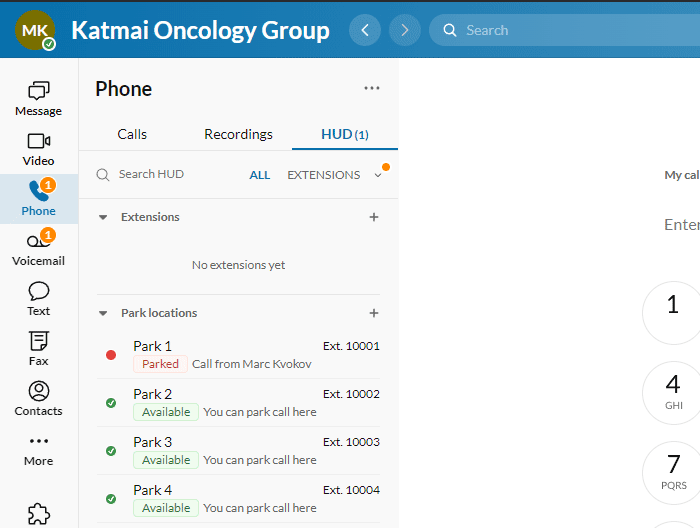The image size is (700, 528).
Task: Open Contacts from the sidebar
Action: pos(38,399)
